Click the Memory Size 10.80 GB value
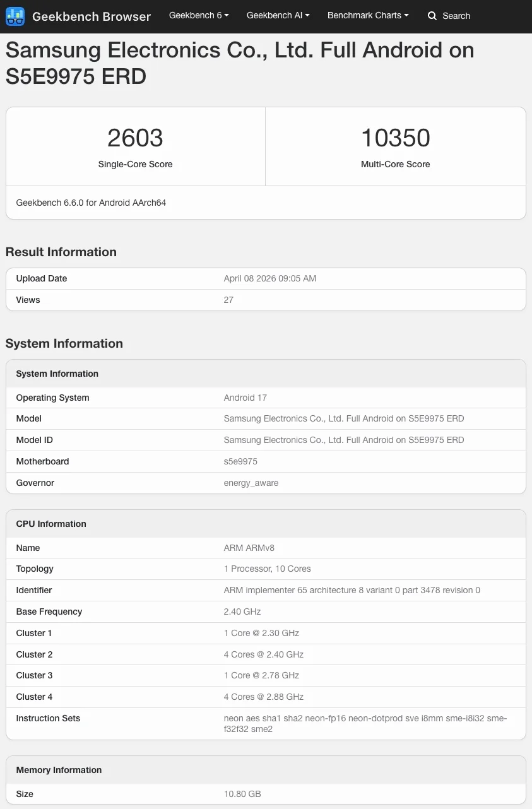The width and height of the screenshot is (532, 809). coord(242,794)
